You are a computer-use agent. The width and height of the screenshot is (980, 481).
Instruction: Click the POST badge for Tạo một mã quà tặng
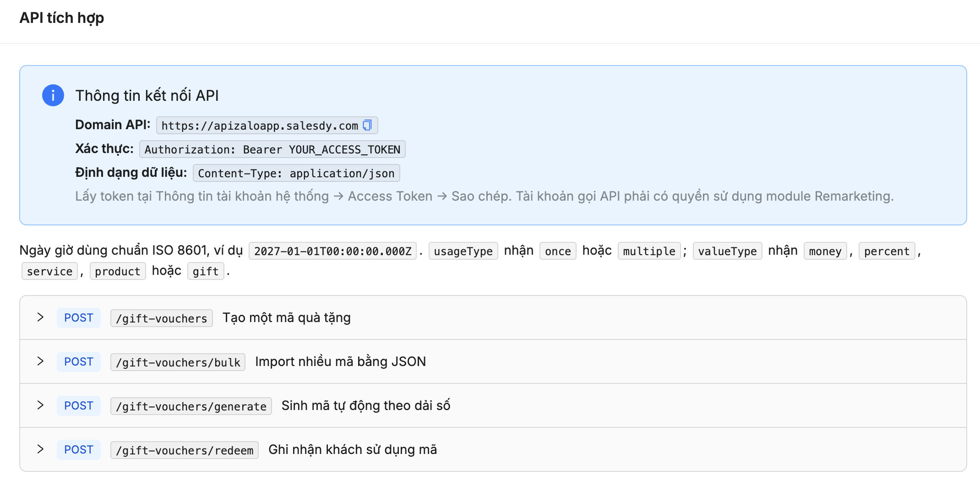79,317
